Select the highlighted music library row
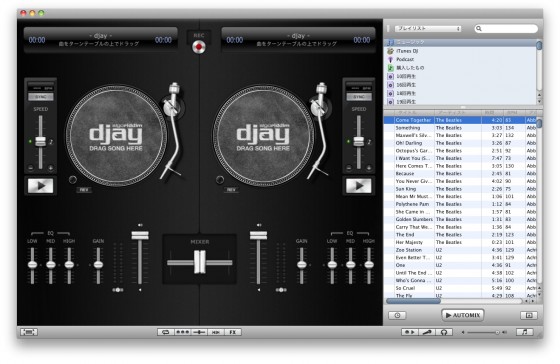 point(461,42)
